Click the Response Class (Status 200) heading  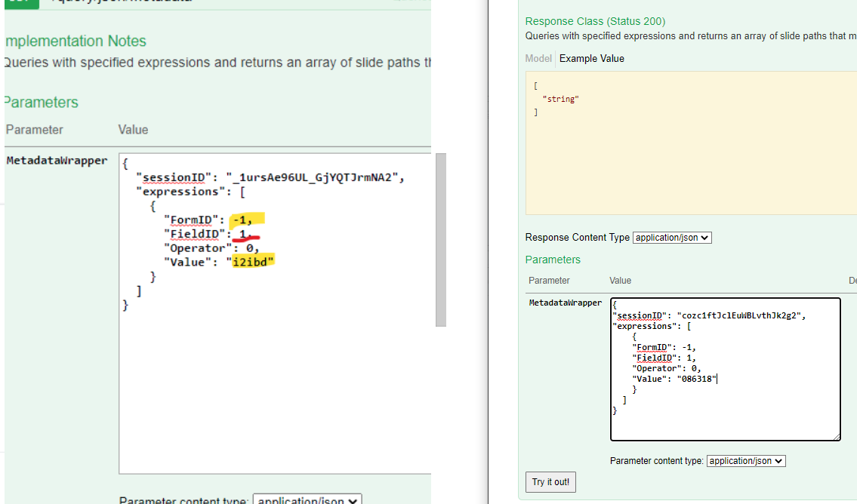(595, 21)
